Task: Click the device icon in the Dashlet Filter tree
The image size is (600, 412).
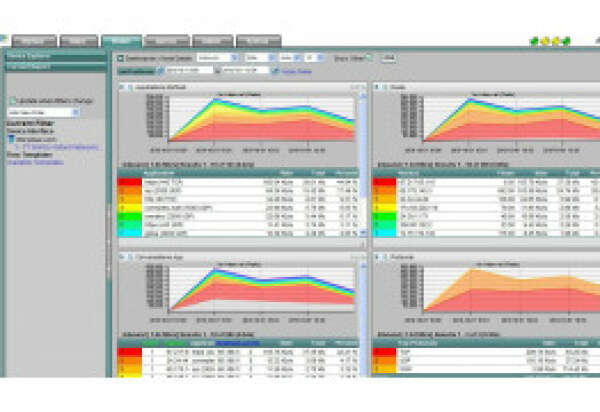Action: [x=11, y=138]
